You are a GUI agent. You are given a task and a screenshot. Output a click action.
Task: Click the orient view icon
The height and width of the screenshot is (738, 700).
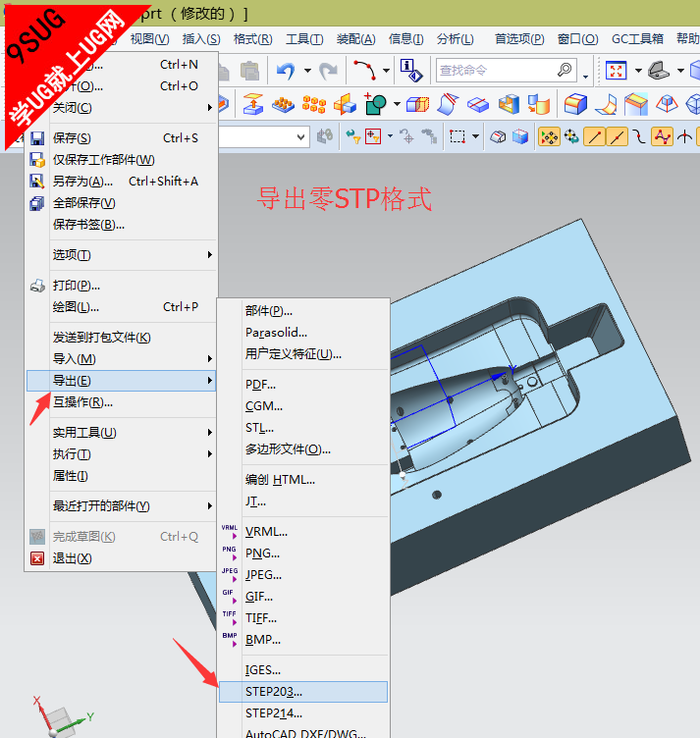pos(659,71)
